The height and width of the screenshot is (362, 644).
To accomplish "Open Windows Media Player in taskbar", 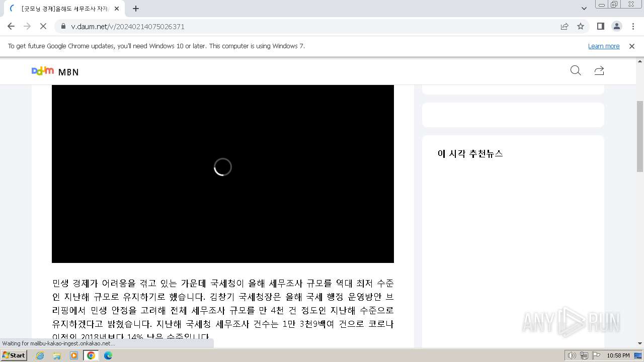I will coord(74,355).
